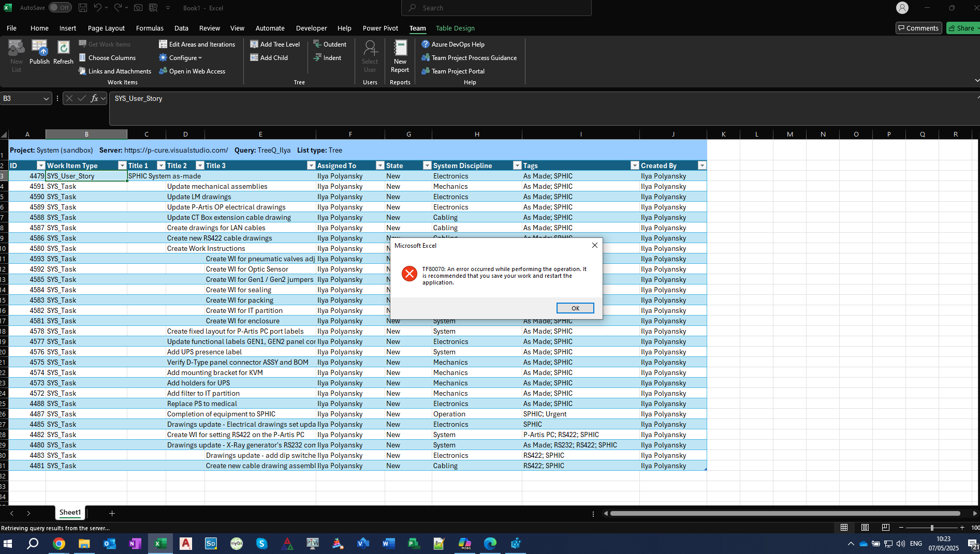This screenshot has width=980, height=554.
Task: Click Choose Columns in ribbon
Action: pyautogui.click(x=107, y=58)
